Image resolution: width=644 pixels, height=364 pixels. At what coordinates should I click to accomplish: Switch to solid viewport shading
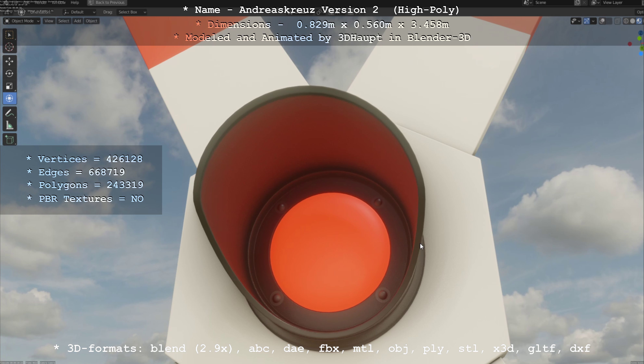(632, 21)
